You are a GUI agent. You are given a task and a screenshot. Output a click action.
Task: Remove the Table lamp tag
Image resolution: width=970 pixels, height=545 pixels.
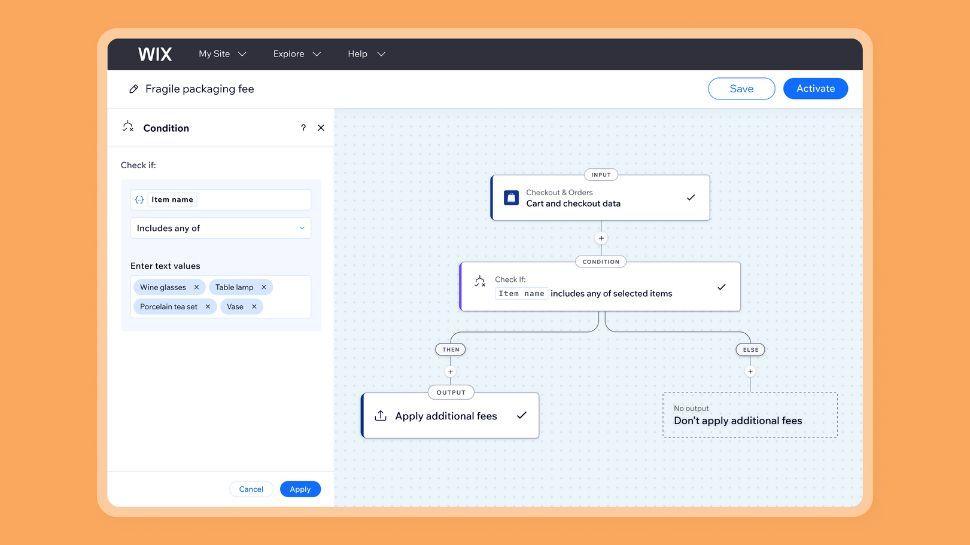[x=264, y=287]
